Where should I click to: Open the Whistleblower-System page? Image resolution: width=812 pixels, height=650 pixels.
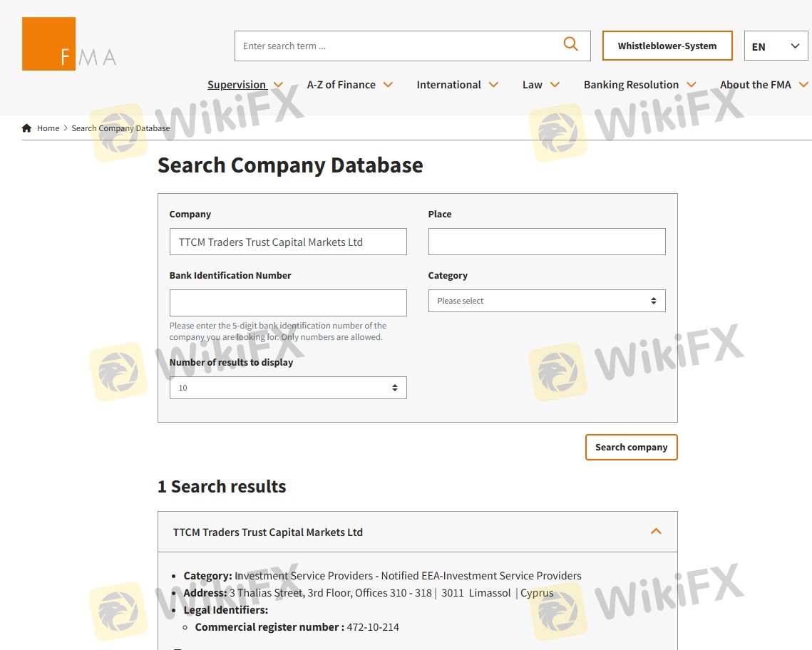667,46
